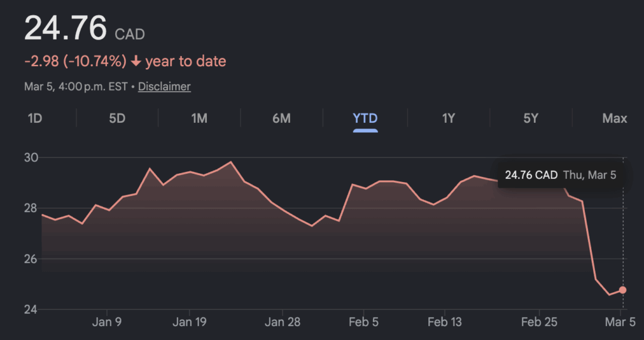Open the Disclaimer link
This screenshot has width=644, height=340.
click(x=164, y=86)
